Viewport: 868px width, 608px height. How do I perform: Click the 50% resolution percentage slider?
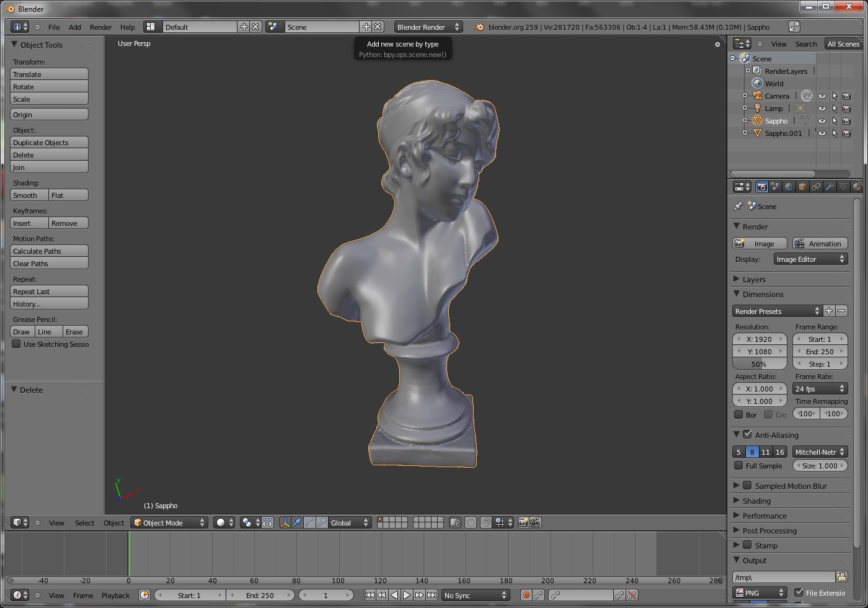pyautogui.click(x=759, y=364)
